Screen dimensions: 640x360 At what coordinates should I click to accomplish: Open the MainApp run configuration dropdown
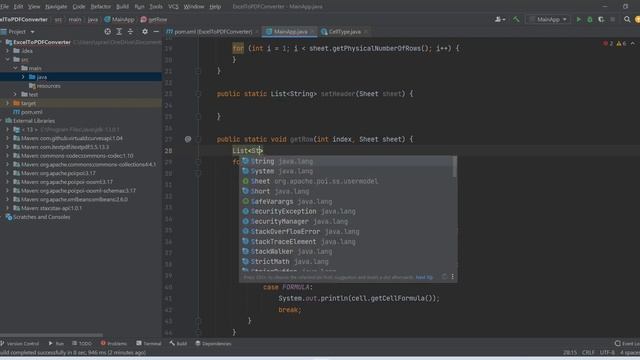point(549,19)
